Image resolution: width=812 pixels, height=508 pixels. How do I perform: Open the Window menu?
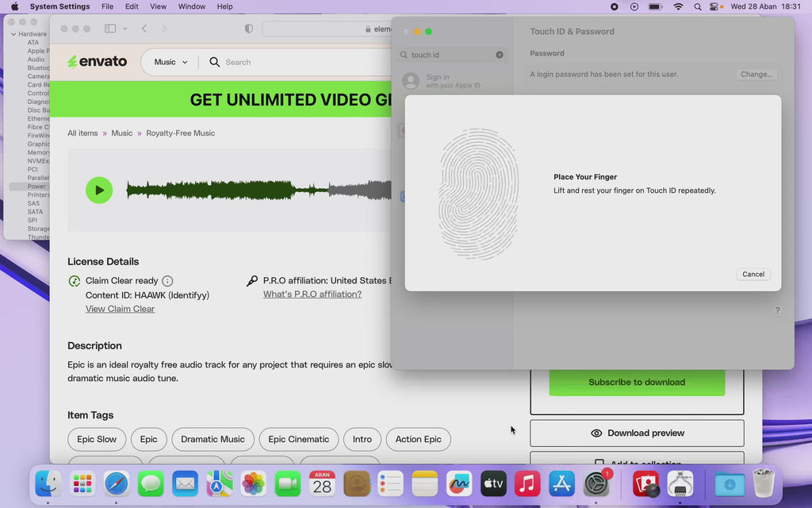(192, 6)
